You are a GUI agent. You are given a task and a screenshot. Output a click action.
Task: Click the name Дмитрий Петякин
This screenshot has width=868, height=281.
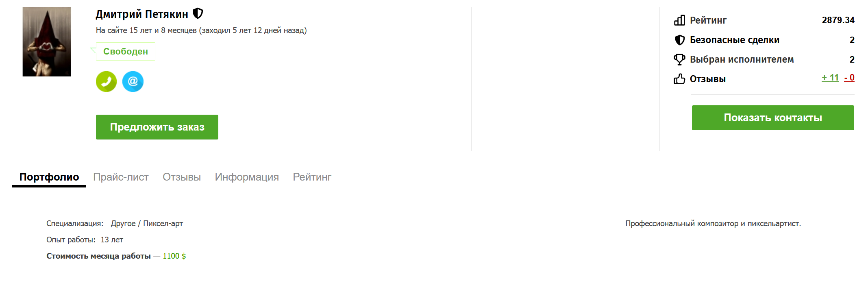pyautogui.click(x=142, y=15)
